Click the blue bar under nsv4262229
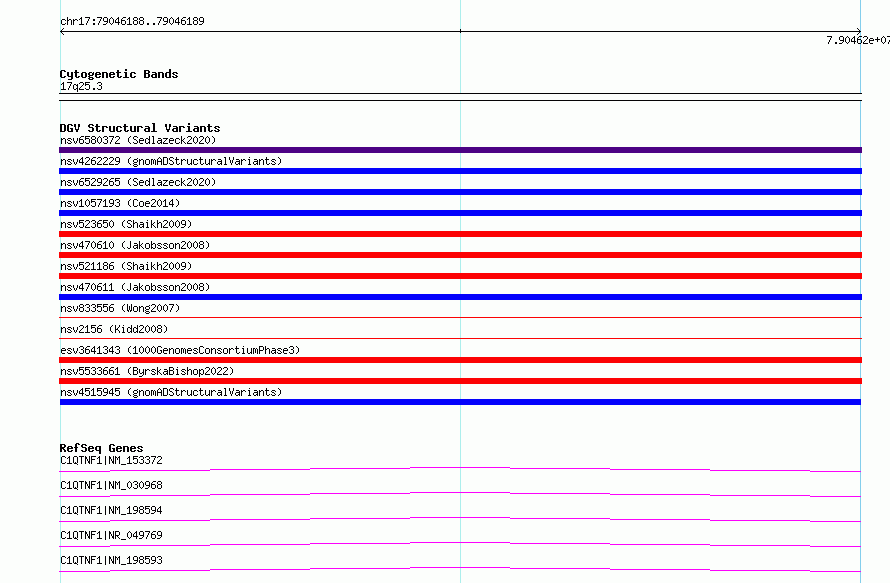The width and height of the screenshot is (890, 583). [x=460, y=171]
